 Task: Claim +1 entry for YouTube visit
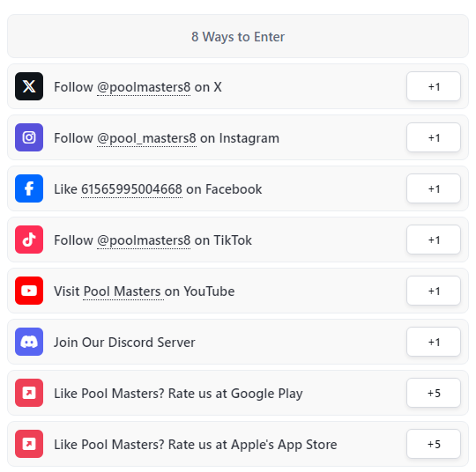click(434, 291)
